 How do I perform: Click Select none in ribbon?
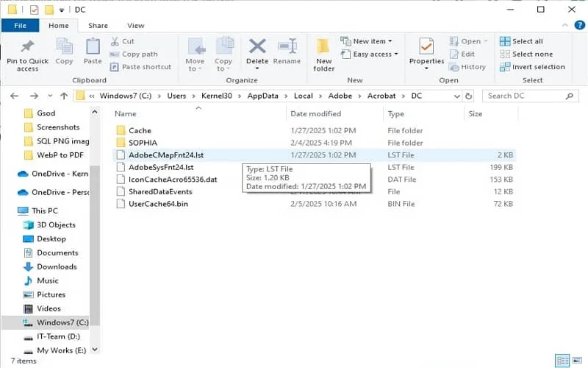click(x=526, y=54)
